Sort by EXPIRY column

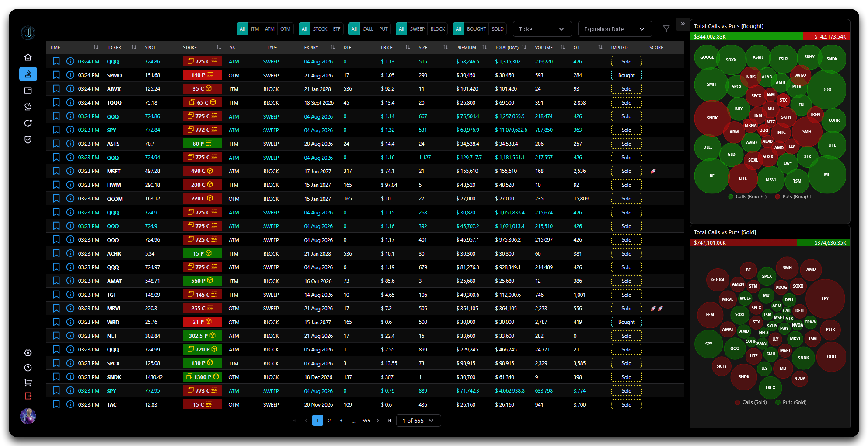point(332,47)
